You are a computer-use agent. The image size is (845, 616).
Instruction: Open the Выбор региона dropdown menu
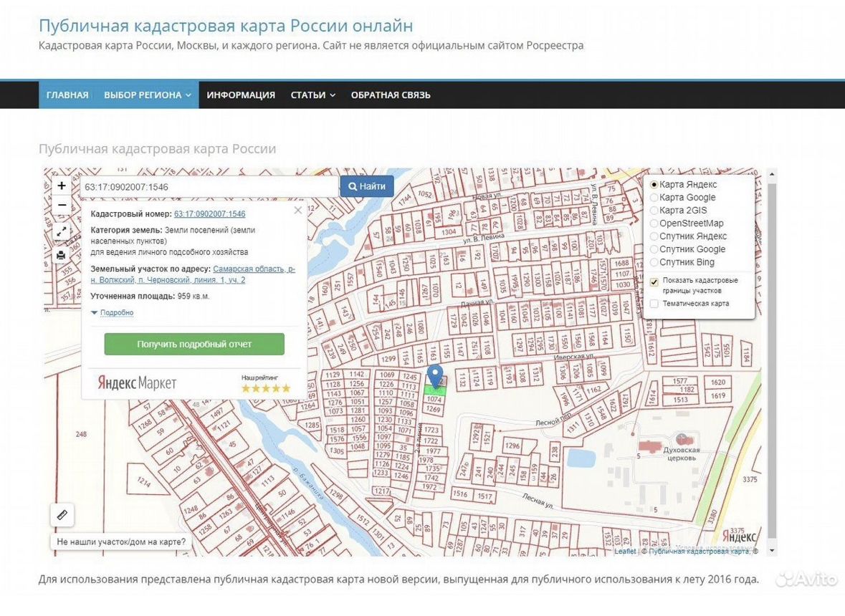click(x=147, y=95)
